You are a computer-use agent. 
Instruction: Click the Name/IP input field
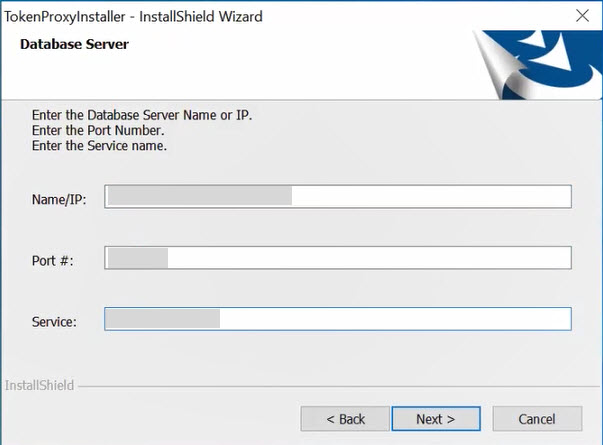tap(338, 197)
